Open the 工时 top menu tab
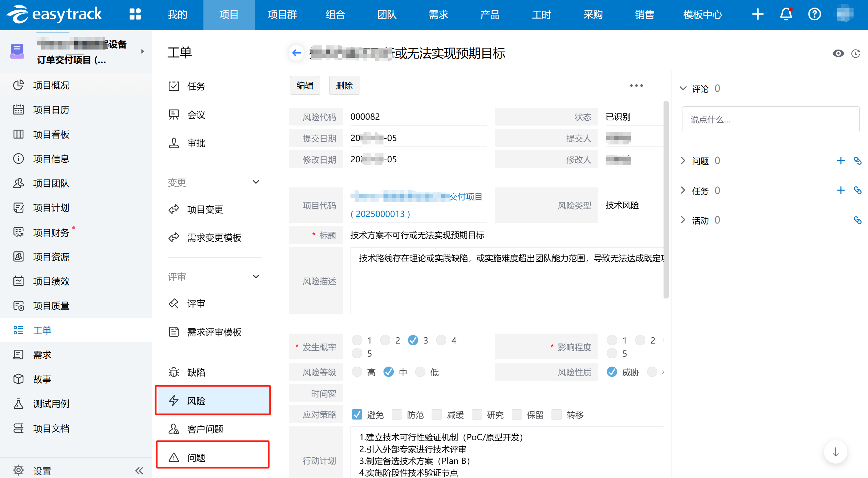Viewport: 868px width, 478px height. 541,14
